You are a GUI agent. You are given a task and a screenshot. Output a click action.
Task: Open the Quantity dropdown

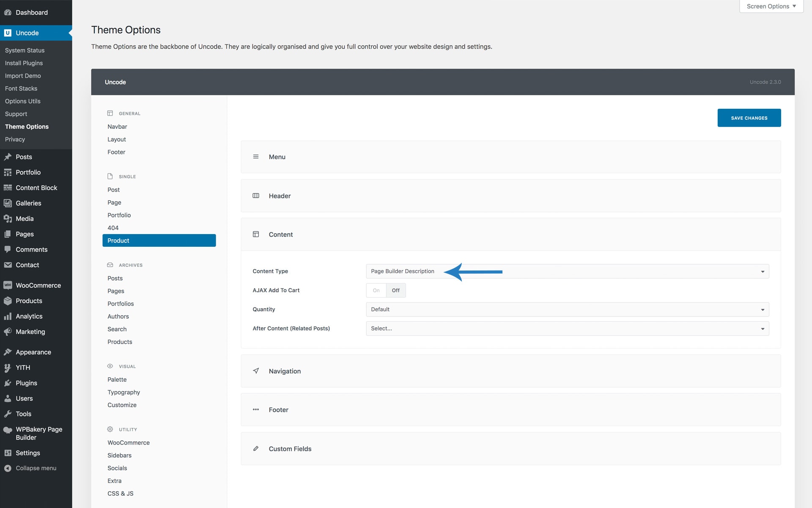point(567,309)
